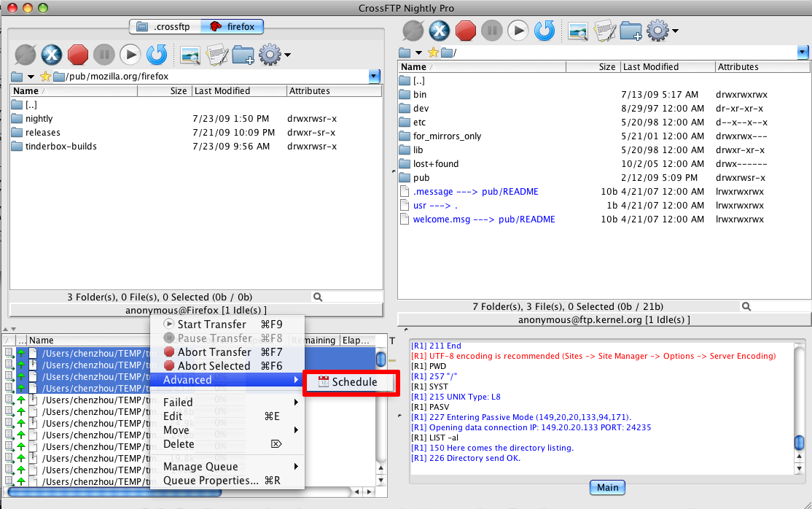Click left pane pause transfer icon
The image size is (812, 509).
(x=104, y=55)
